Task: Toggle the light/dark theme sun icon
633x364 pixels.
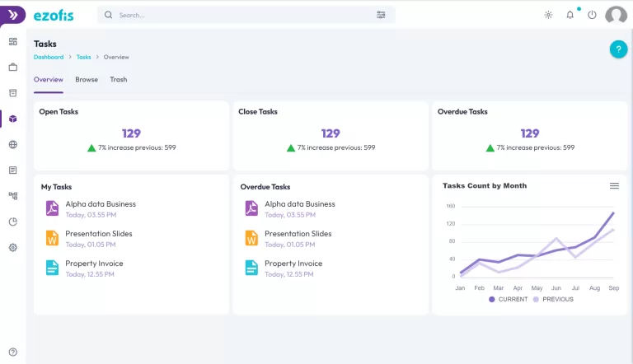Action: click(x=548, y=15)
